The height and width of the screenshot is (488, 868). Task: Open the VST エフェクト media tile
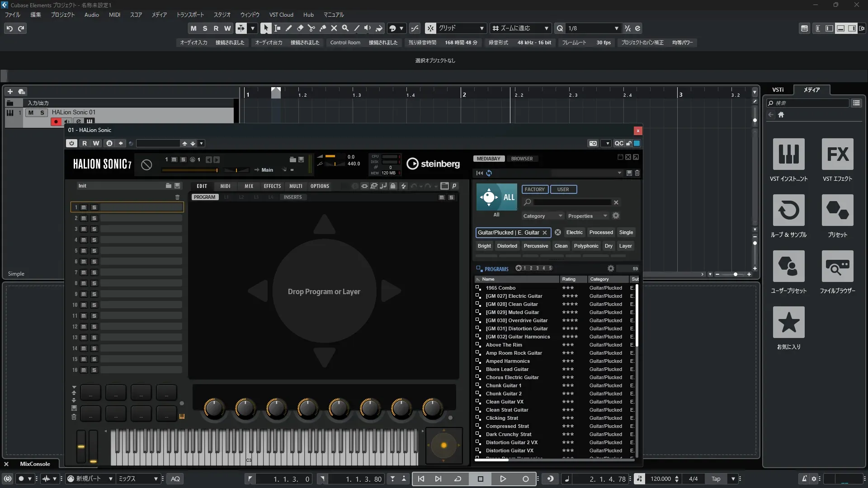point(837,154)
